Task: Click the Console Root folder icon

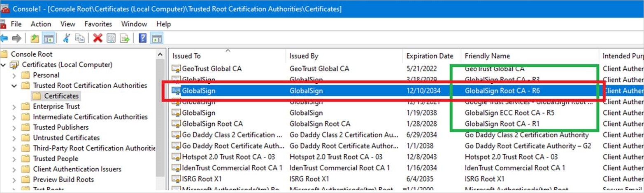Action: click(4, 54)
